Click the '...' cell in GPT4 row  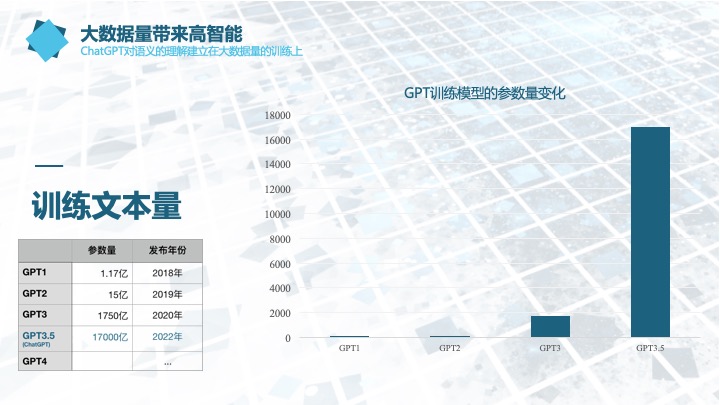coord(168,361)
